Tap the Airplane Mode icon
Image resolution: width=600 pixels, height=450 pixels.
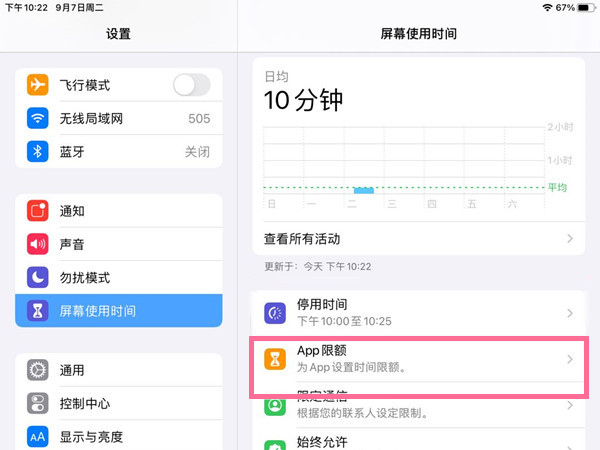point(38,85)
